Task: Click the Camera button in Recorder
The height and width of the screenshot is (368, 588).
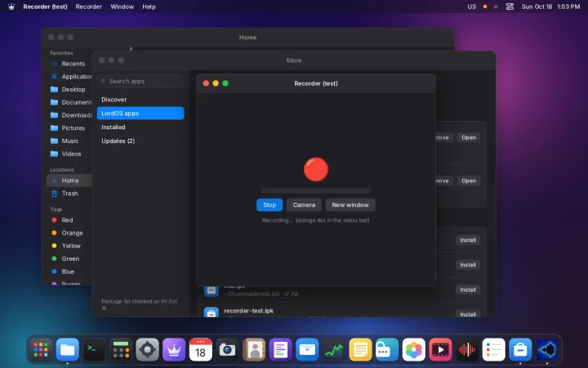Action: click(304, 204)
